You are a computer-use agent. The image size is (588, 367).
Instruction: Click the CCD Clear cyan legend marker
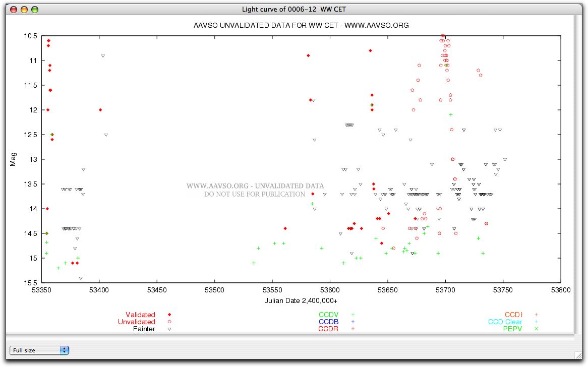click(x=537, y=322)
